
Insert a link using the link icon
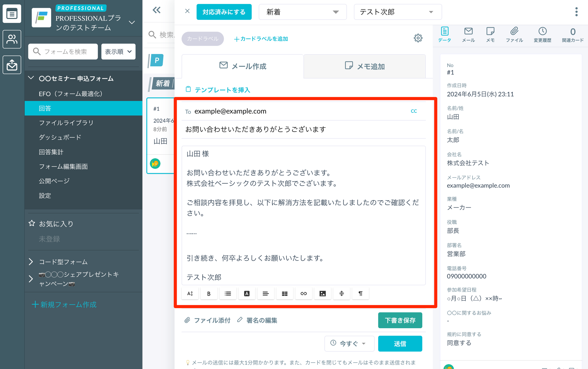point(303,293)
